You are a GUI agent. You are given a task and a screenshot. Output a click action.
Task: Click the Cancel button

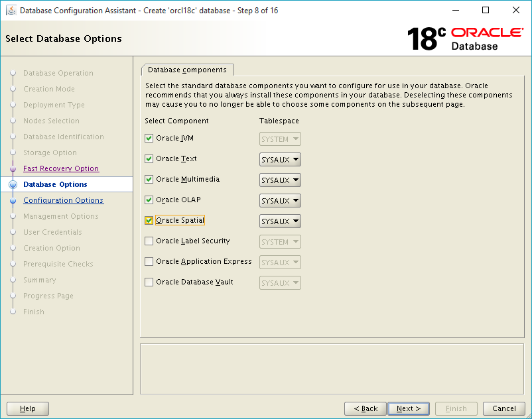[x=504, y=408]
